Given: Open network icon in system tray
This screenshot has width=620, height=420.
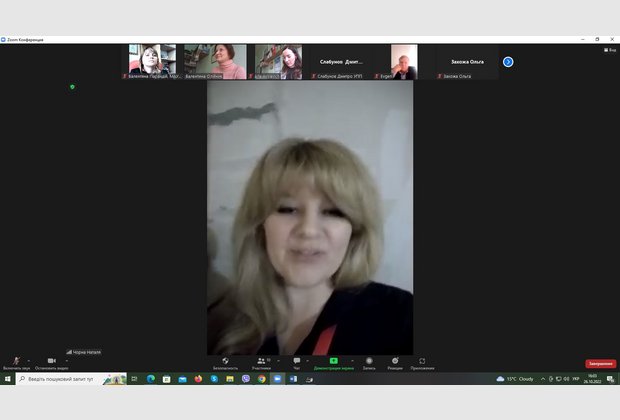Looking at the screenshot, I should (x=558, y=379).
